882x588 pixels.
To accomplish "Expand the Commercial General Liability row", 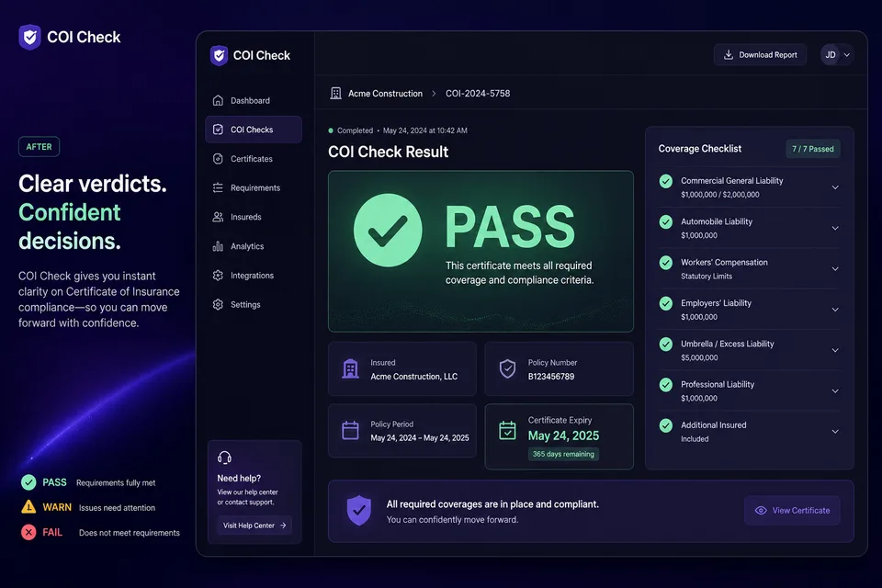I will click(835, 187).
